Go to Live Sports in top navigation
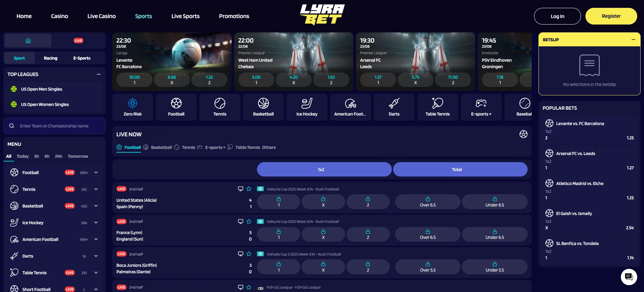The image size is (644, 292). [x=186, y=16]
